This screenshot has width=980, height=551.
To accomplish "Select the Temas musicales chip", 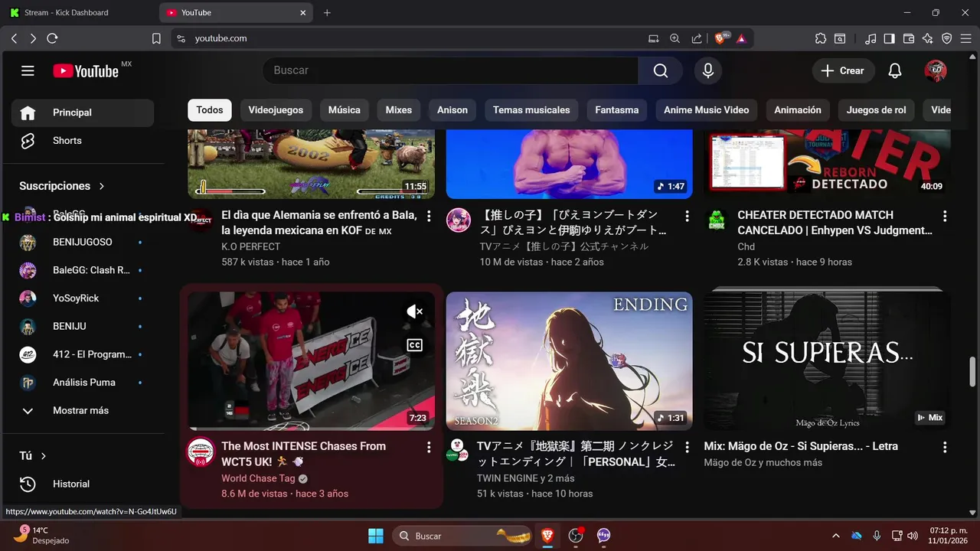I will [531, 110].
